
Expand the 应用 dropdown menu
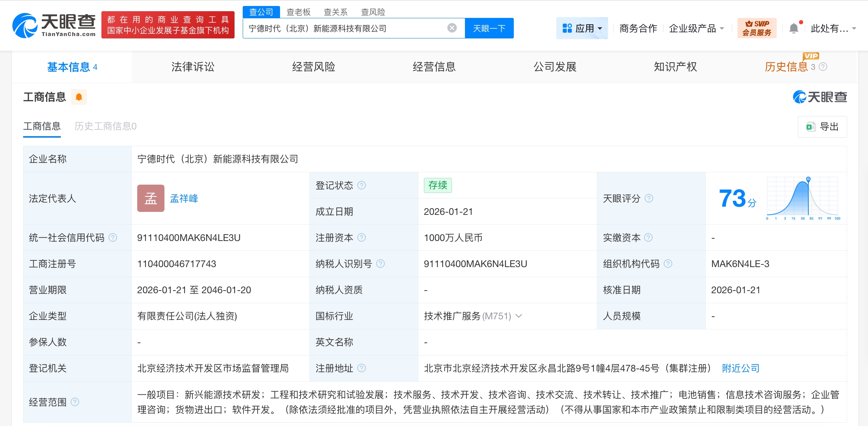pyautogui.click(x=582, y=28)
